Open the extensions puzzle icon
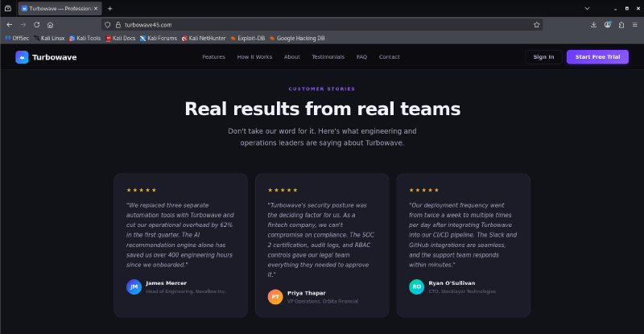This screenshot has width=644, height=334. pyautogui.click(x=621, y=25)
